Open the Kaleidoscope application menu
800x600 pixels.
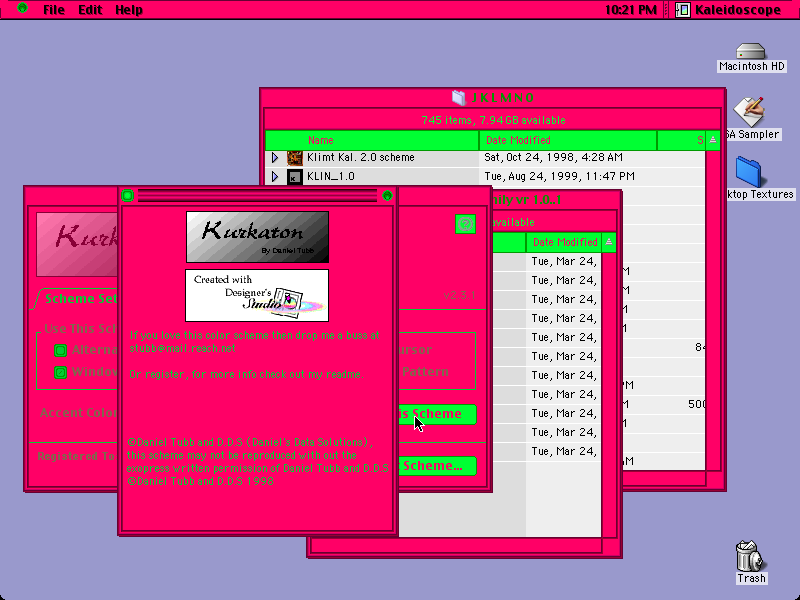tap(728, 10)
